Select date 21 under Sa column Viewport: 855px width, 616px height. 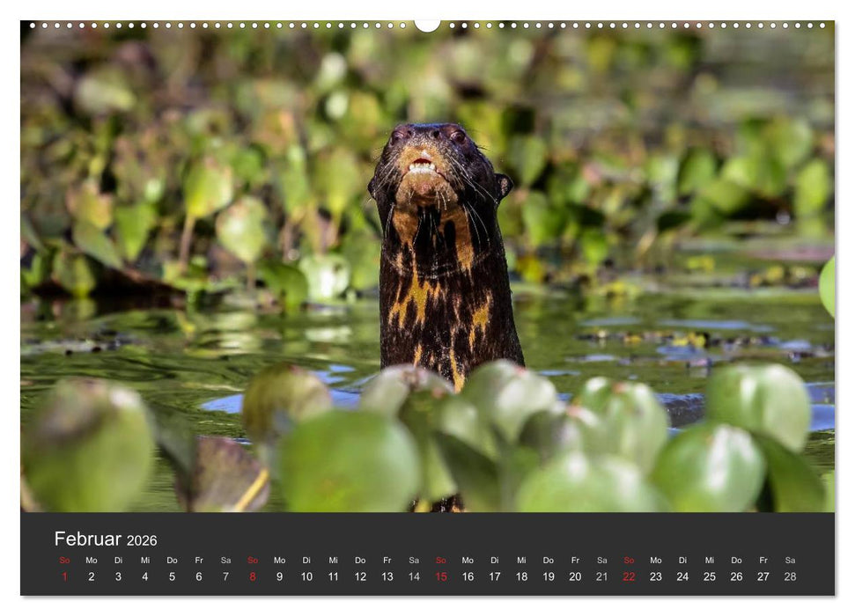click(x=603, y=576)
